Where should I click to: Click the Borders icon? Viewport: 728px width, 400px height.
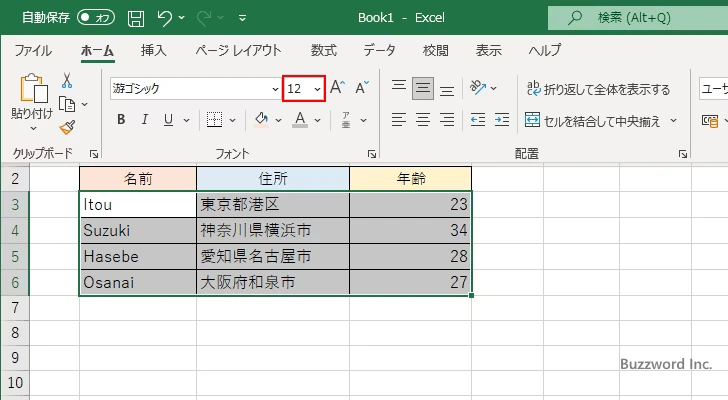pos(214,120)
